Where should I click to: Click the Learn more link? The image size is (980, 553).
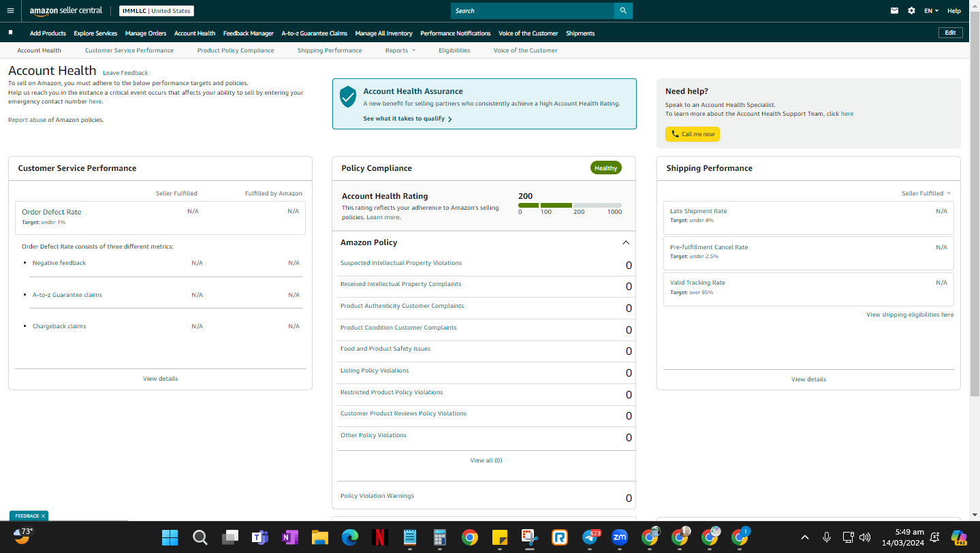coord(383,217)
